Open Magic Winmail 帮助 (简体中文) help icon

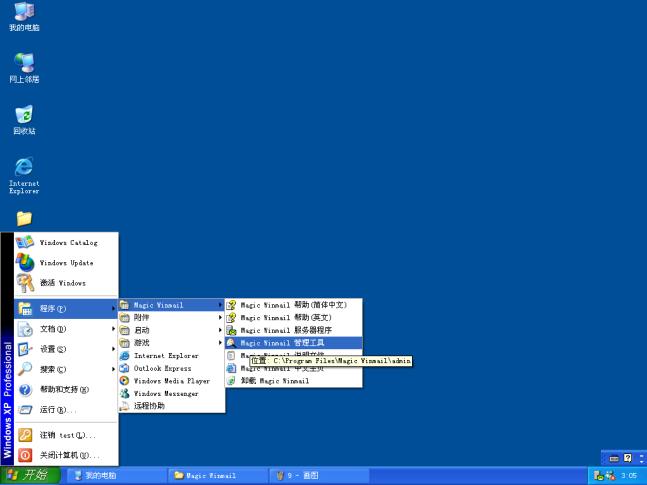pos(231,305)
